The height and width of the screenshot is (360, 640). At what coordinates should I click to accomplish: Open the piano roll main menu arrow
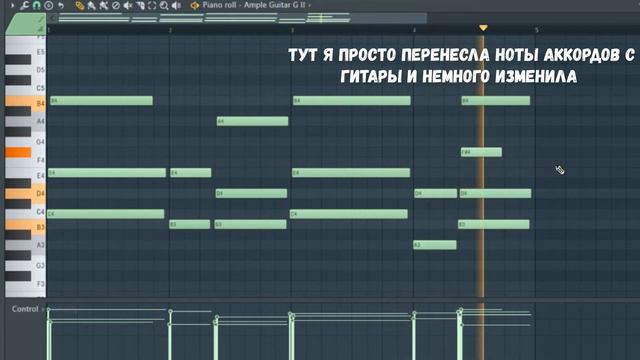coord(13,5)
